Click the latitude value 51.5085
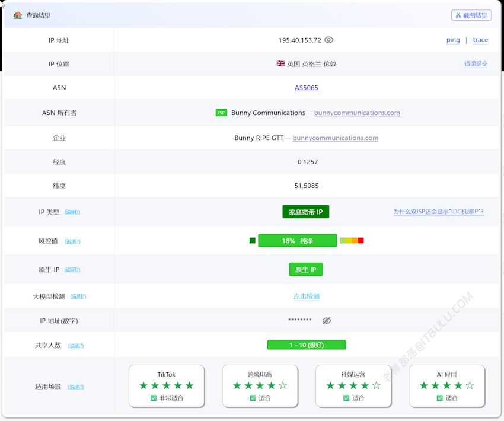 [x=307, y=186]
